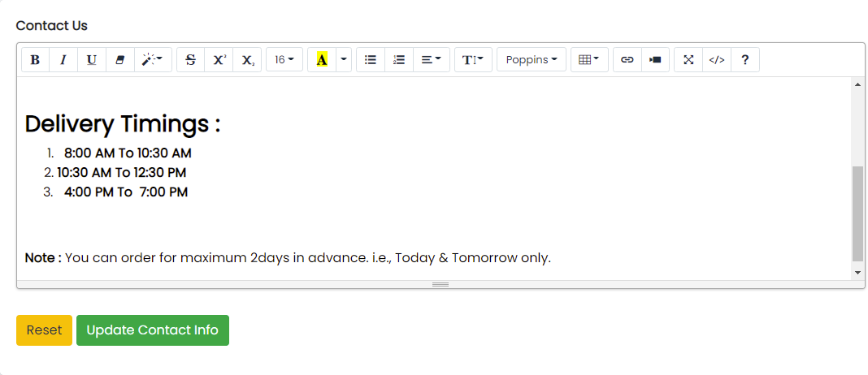Open the Poppins font family dropdown
This screenshot has height=375, width=868.
[532, 60]
